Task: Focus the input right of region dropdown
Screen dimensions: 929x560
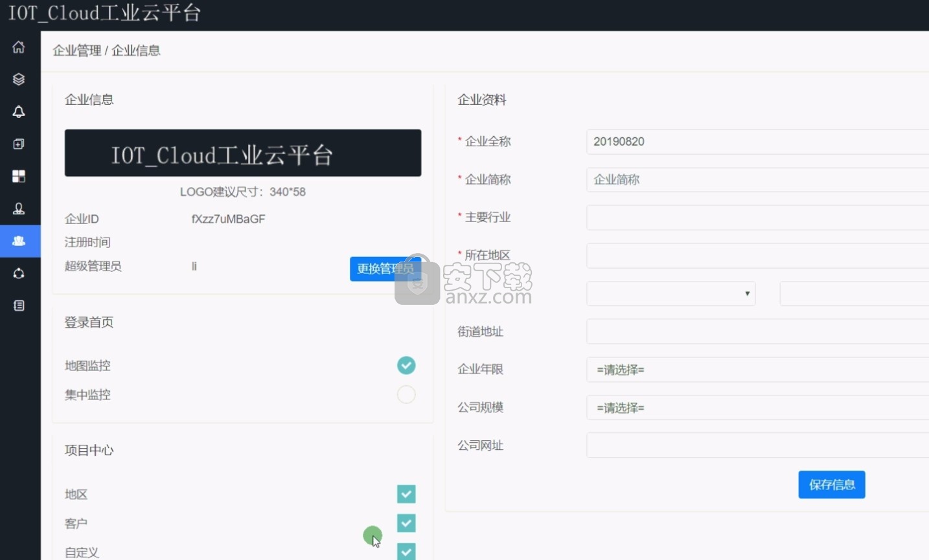Action: (854, 293)
